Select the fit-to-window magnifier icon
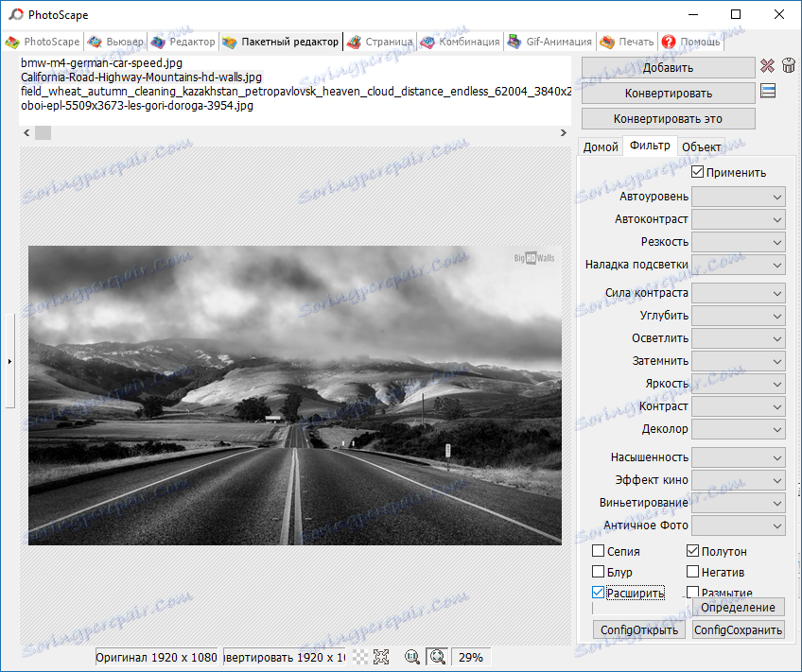This screenshot has height=672, width=802. 437,656
